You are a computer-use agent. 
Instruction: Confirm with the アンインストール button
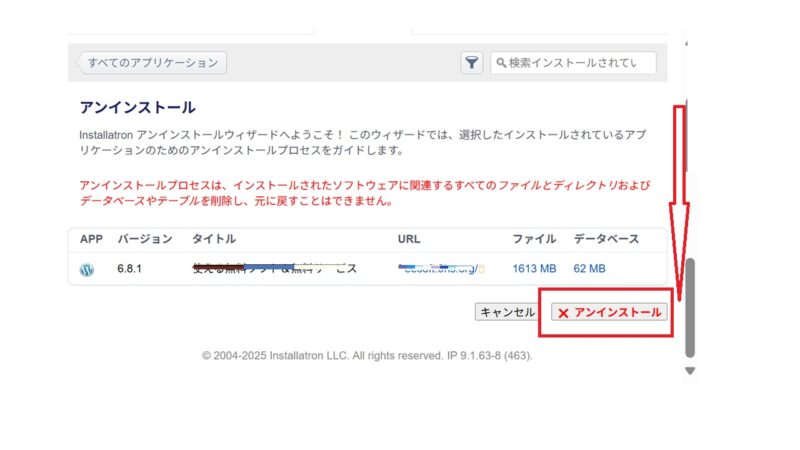click(x=606, y=313)
